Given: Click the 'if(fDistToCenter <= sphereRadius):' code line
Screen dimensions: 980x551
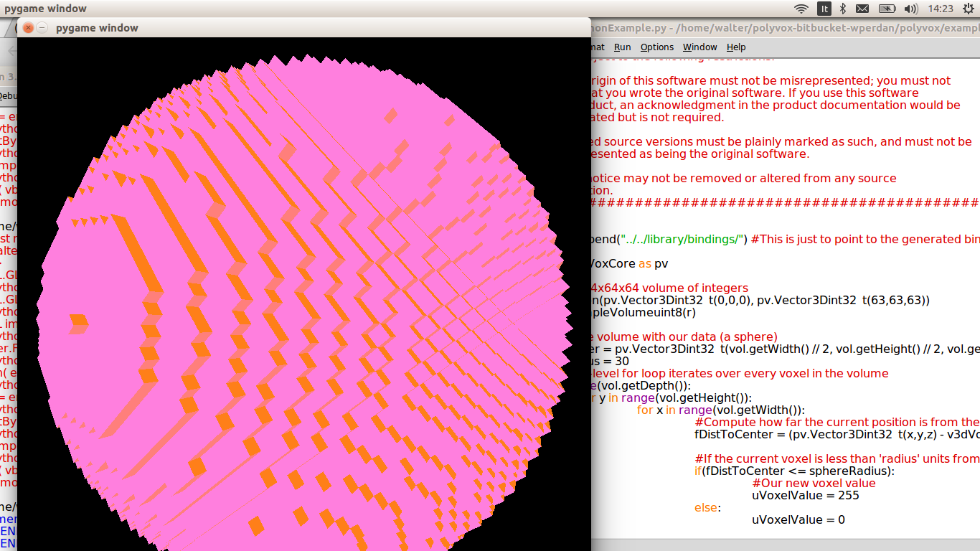Looking at the screenshot, I should 794,471.
